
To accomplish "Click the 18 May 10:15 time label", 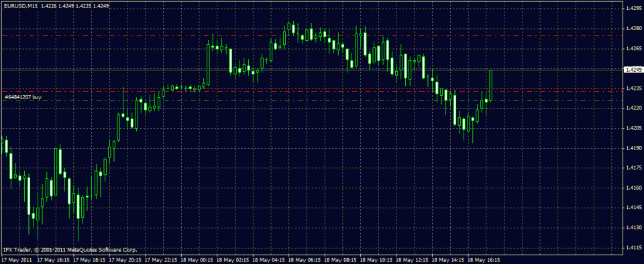I will 376,260.
